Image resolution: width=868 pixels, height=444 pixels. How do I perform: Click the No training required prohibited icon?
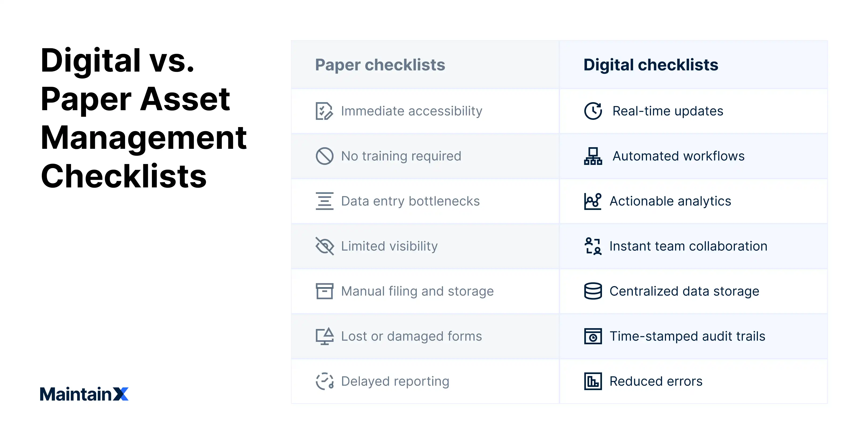click(x=324, y=156)
